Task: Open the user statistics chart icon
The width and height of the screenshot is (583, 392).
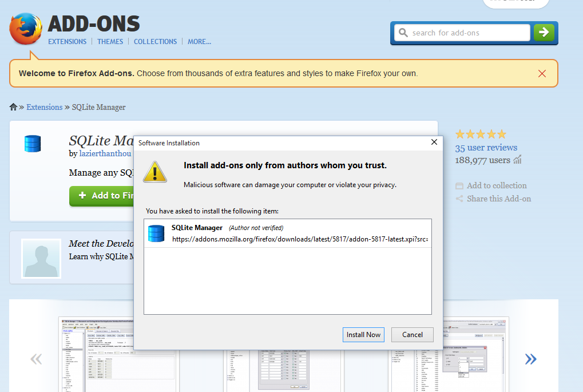Action: pyautogui.click(x=518, y=160)
